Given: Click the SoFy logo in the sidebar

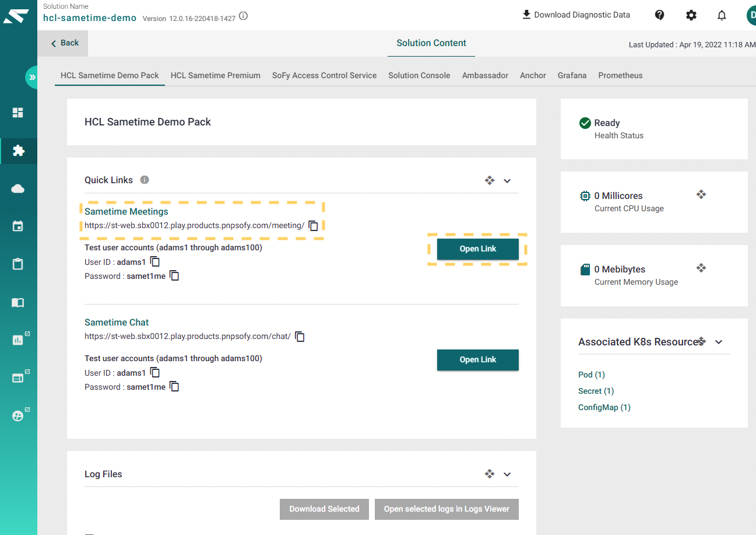Looking at the screenshot, I should tap(16, 16).
